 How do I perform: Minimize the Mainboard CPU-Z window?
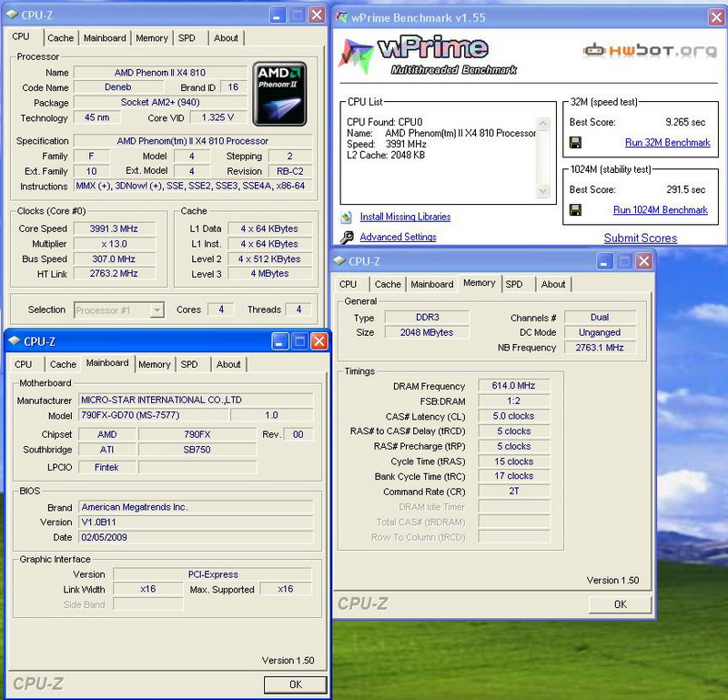click(x=279, y=341)
